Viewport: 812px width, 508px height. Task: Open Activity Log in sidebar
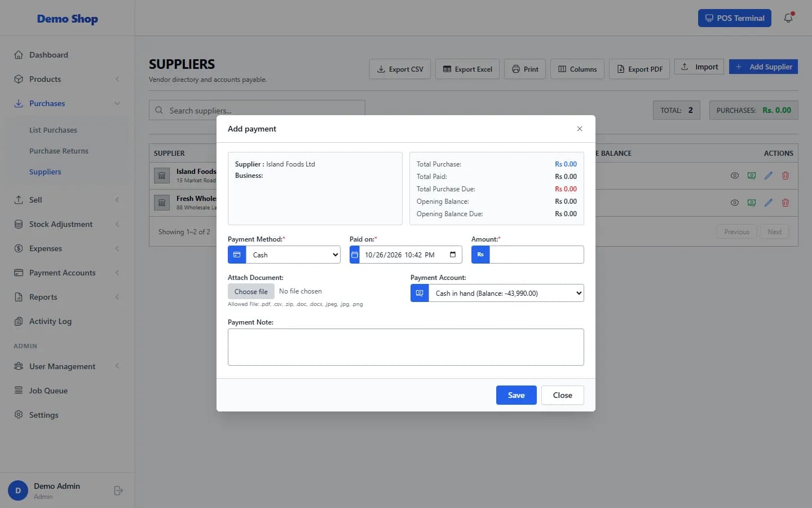(x=67, y=321)
